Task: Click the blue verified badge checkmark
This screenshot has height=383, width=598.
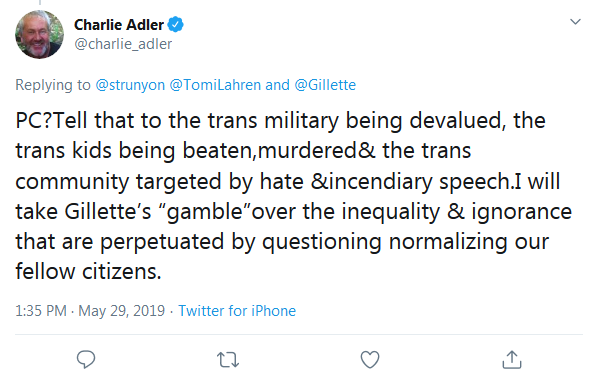Action: click(175, 25)
